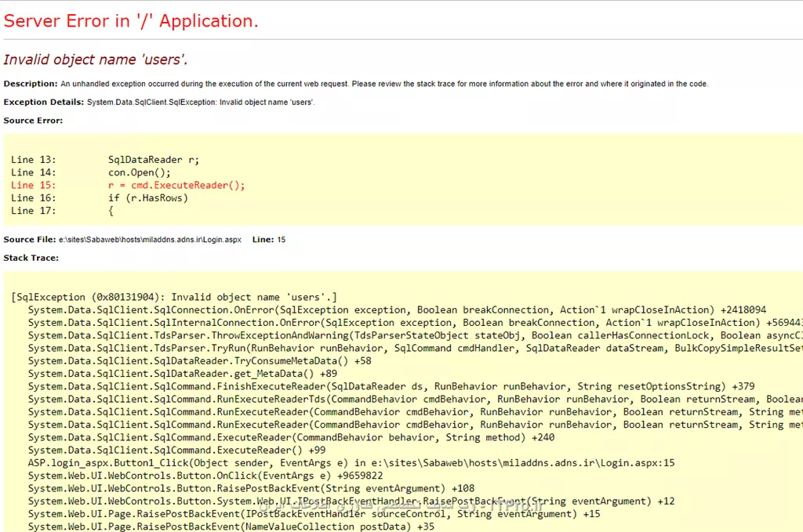The width and height of the screenshot is (803, 532).
Task: Click the 'Button.RaisePostBackEvent(String eventArgument) +108' line
Action: 251,489
